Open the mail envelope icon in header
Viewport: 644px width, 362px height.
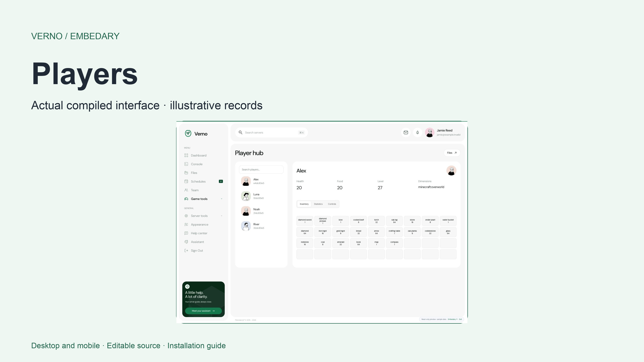406,132
